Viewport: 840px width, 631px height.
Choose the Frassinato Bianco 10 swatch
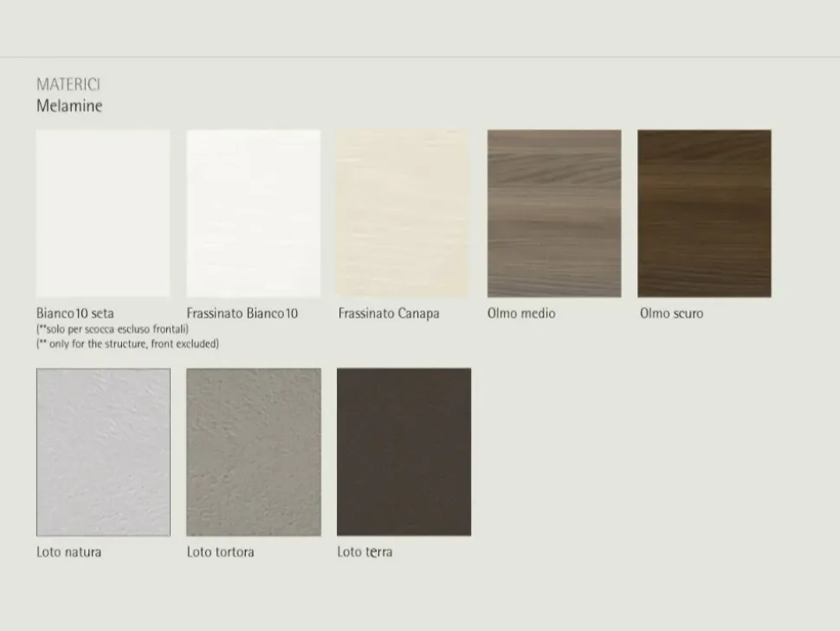(253, 214)
